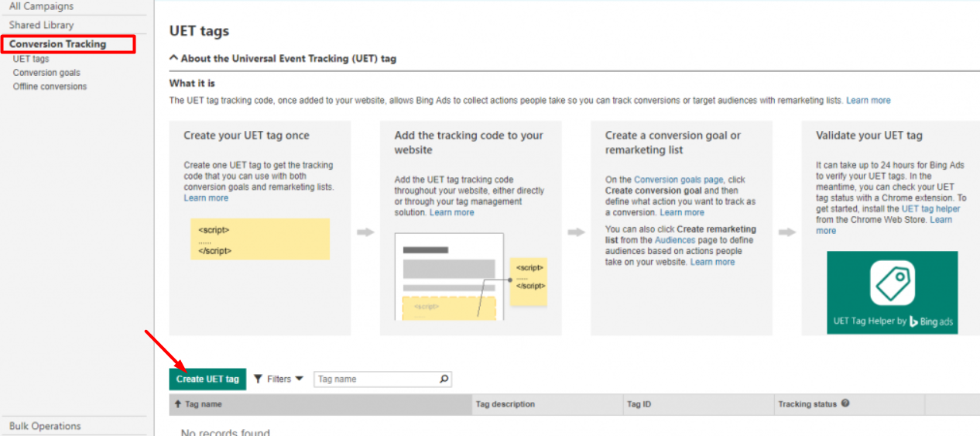Open All Campaigns in the sidebar
Image resolution: width=980 pixels, height=436 pixels.
[42, 6]
